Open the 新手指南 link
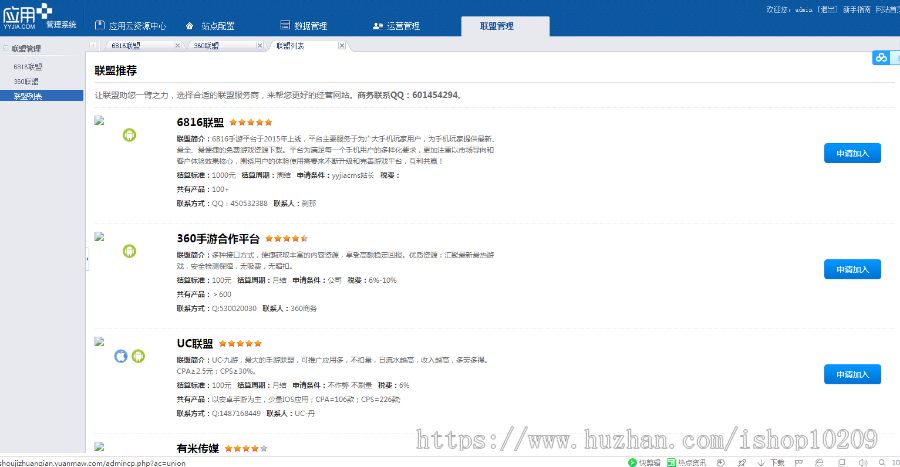 (856, 10)
